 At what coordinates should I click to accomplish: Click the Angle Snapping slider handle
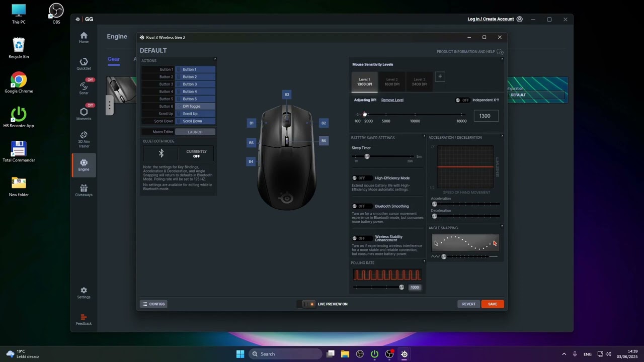(x=444, y=256)
